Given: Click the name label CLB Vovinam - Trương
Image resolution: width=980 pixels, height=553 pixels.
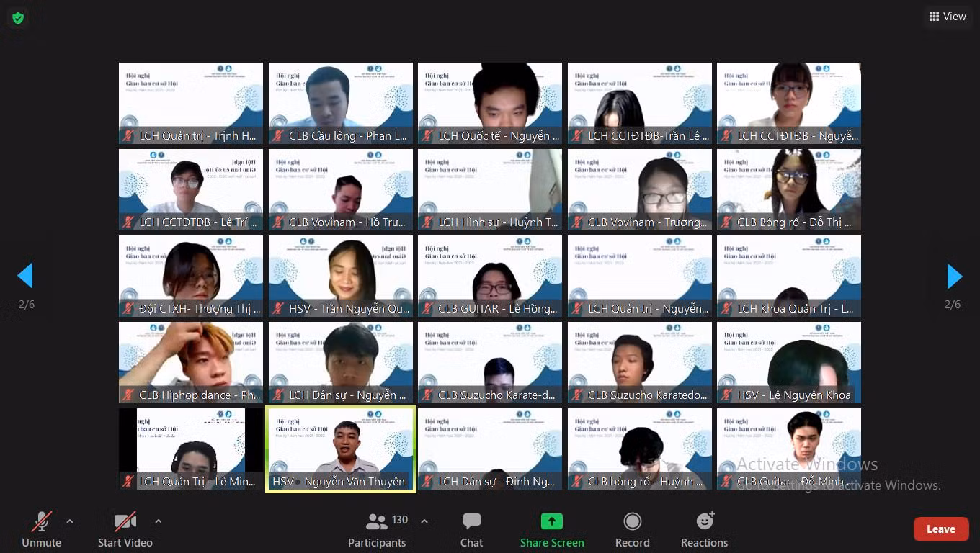Looking at the screenshot, I should point(648,222).
